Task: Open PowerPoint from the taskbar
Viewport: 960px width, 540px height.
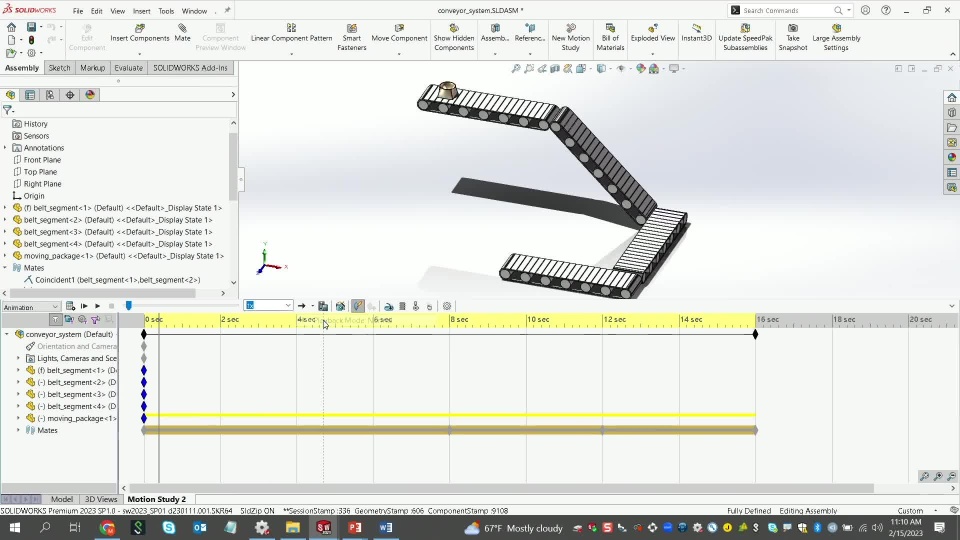Action: (x=354, y=527)
